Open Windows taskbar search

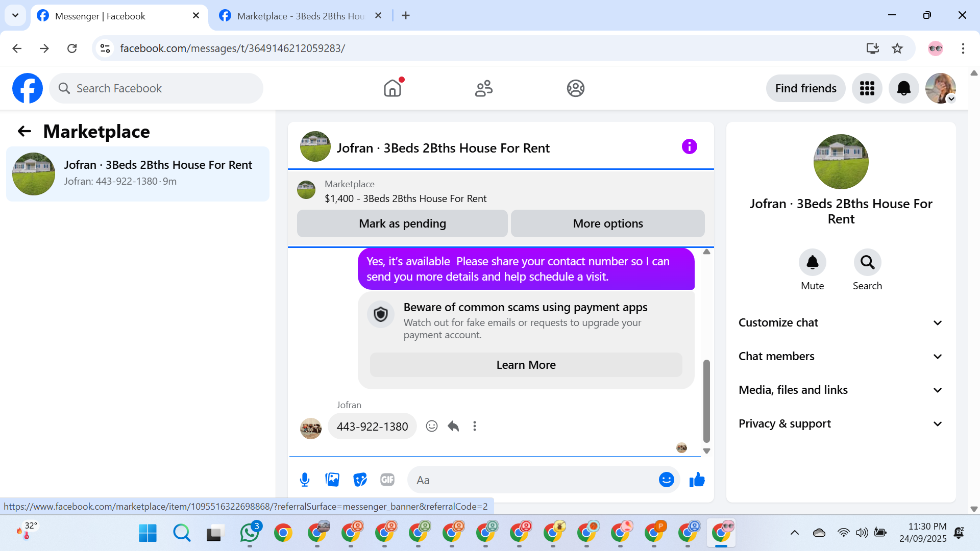click(x=182, y=533)
